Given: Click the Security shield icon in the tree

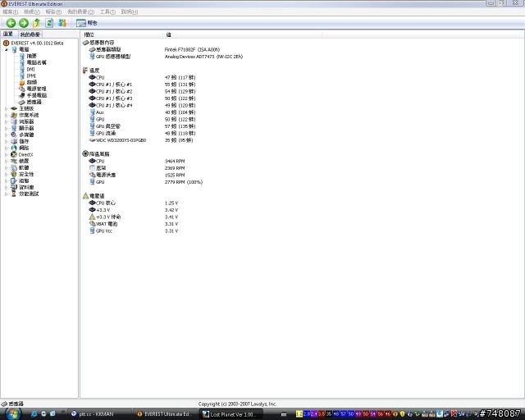Looking at the screenshot, I should coord(14,174).
